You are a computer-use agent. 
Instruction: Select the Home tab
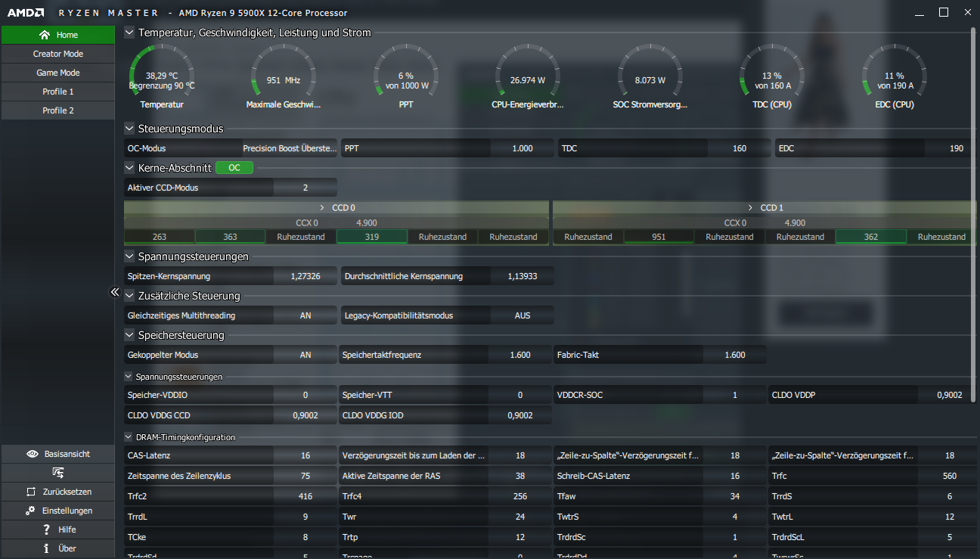(57, 35)
